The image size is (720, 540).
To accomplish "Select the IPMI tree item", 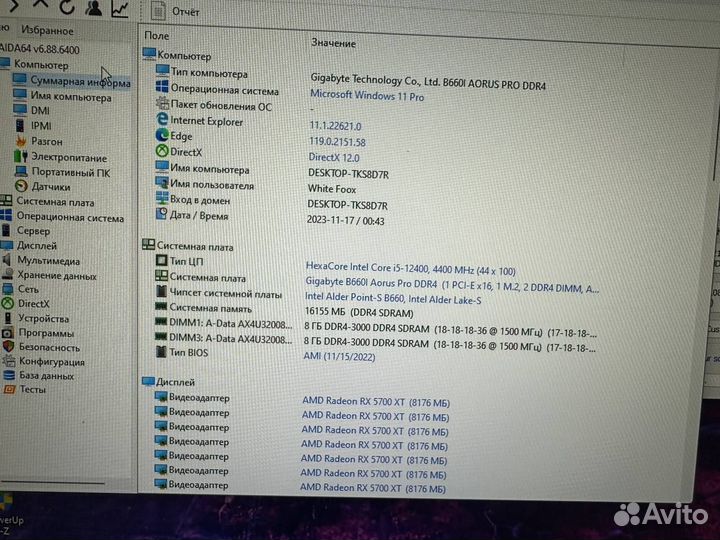I will [x=33, y=125].
